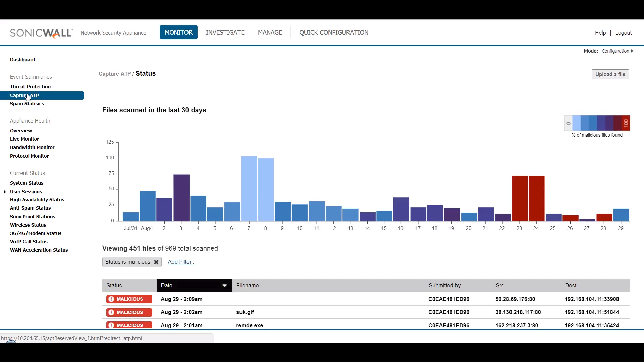Open SonicPoint Stations page

33,217
